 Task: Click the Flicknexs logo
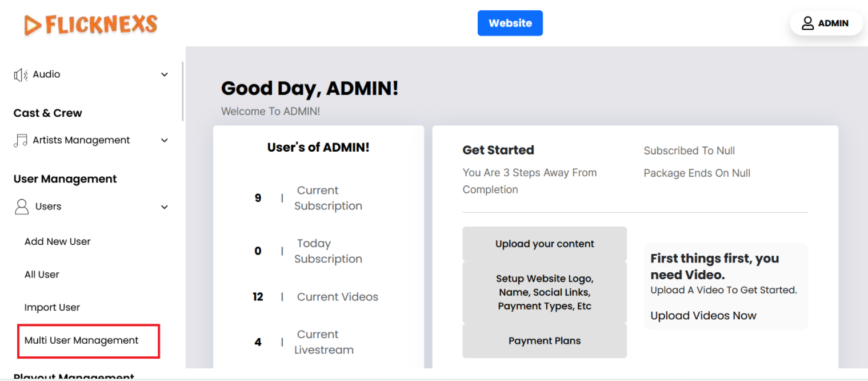[x=91, y=25]
